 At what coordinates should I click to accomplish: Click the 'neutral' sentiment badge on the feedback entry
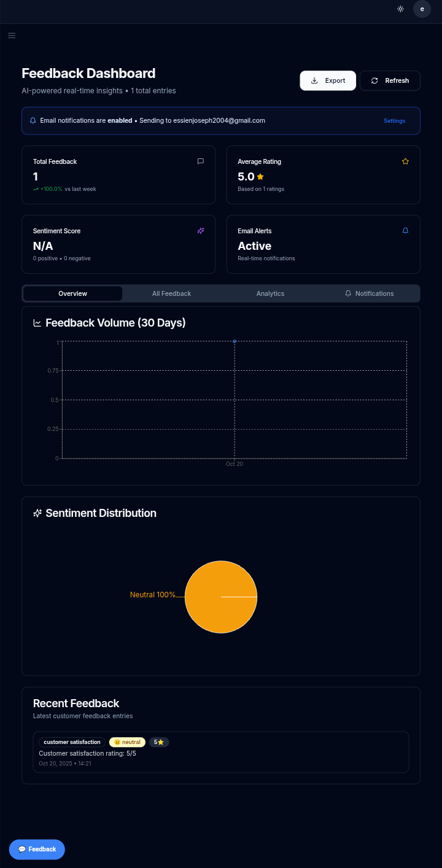click(127, 742)
